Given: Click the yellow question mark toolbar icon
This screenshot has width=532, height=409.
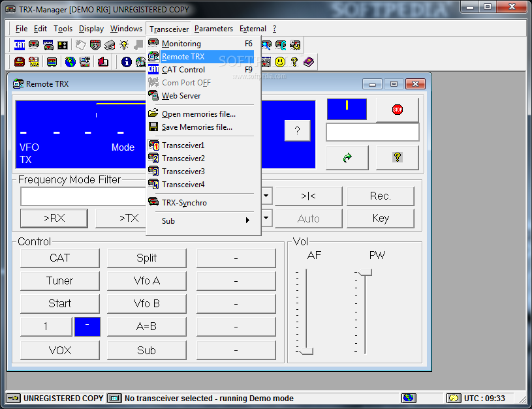Looking at the screenshot, I should point(294,62).
